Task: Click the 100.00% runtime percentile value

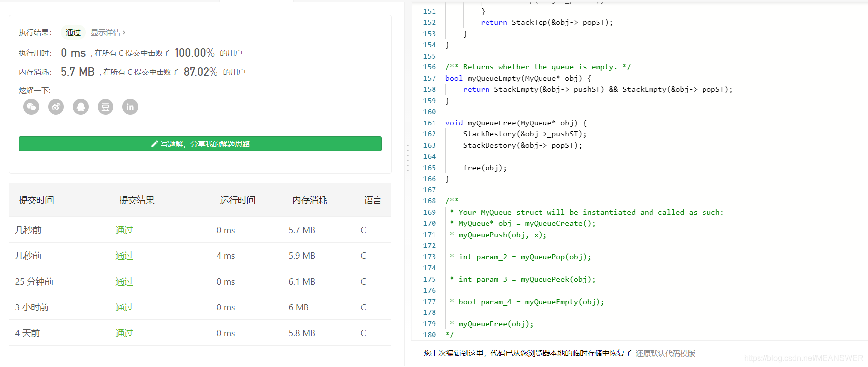Action: tap(195, 53)
